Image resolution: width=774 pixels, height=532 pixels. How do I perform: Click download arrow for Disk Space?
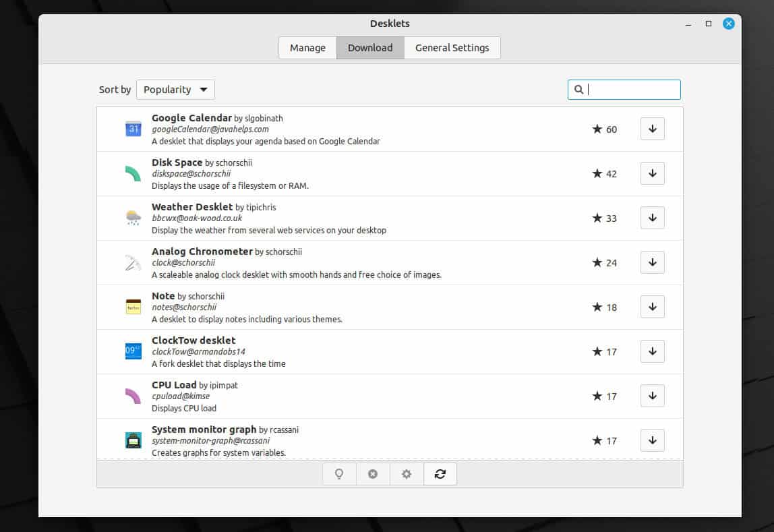(652, 173)
